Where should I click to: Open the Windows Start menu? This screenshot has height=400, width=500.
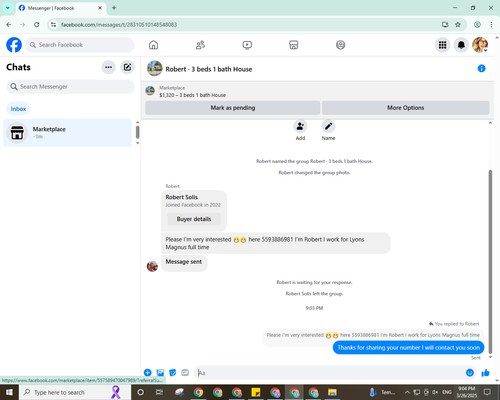pyautogui.click(x=9, y=392)
